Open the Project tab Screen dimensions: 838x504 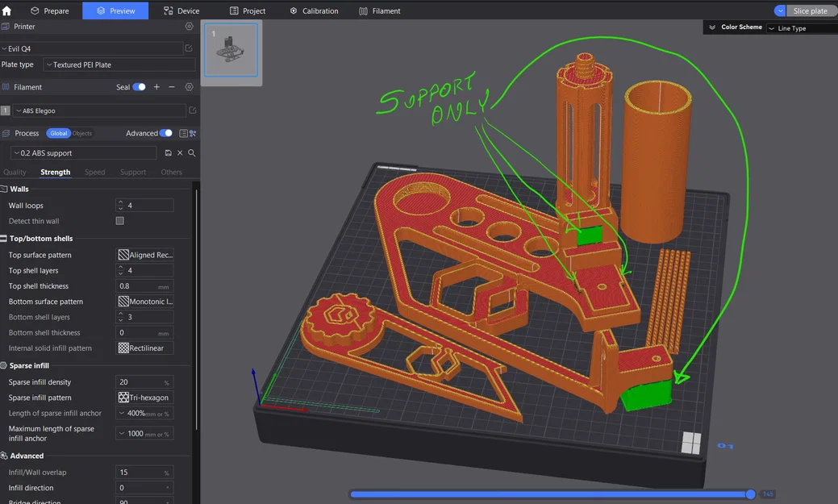248,10
